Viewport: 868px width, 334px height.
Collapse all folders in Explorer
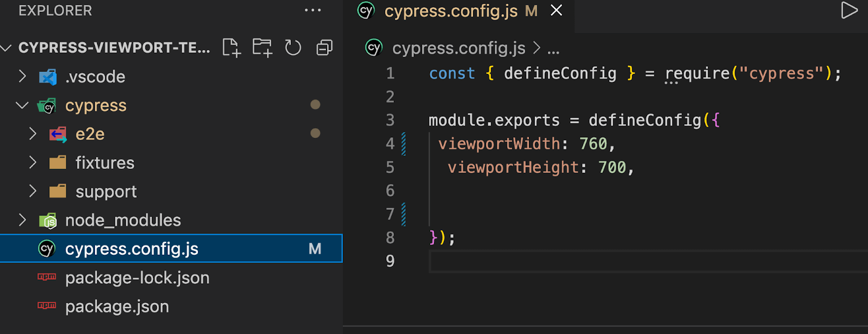pyautogui.click(x=324, y=48)
